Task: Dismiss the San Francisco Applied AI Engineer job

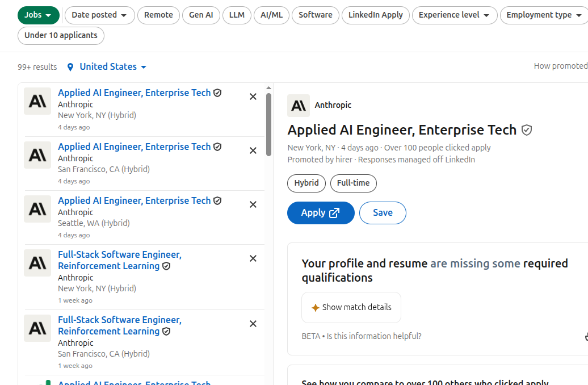Action: [253, 151]
